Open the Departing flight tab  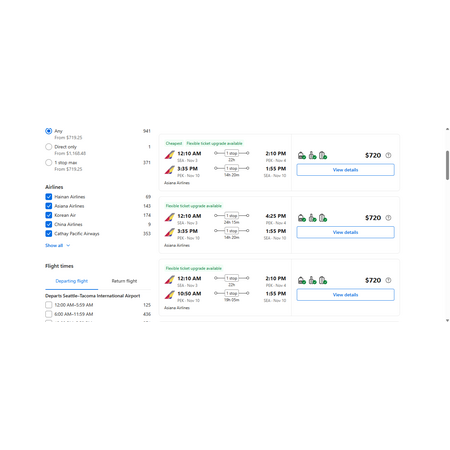click(x=72, y=281)
